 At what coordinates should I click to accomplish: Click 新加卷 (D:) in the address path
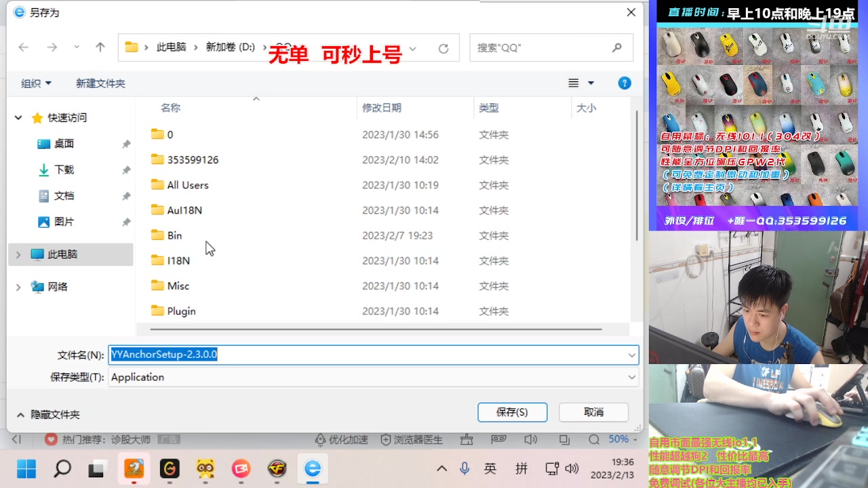coord(231,47)
